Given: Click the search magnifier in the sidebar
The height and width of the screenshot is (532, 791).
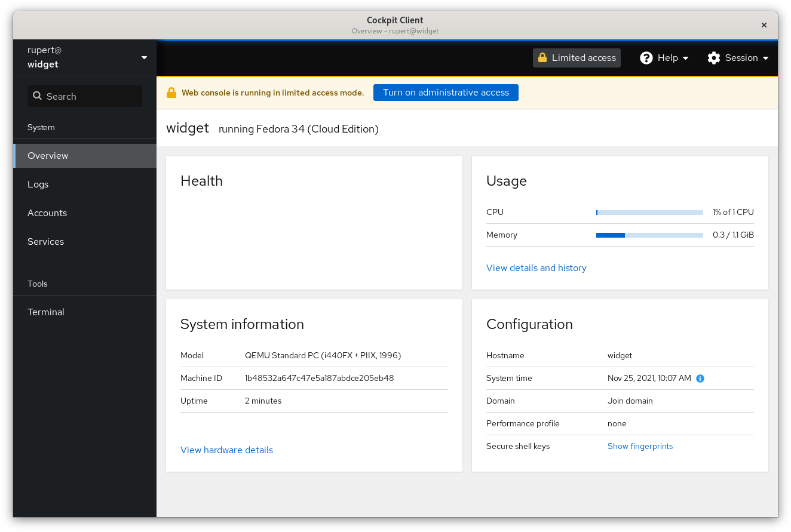Looking at the screenshot, I should coord(37,96).
